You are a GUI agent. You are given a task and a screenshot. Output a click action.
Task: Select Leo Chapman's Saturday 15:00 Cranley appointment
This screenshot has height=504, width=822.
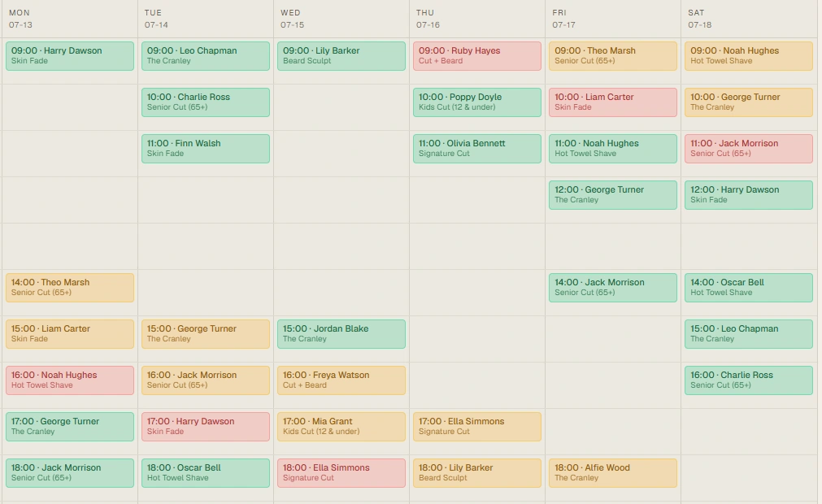(749, 334)
